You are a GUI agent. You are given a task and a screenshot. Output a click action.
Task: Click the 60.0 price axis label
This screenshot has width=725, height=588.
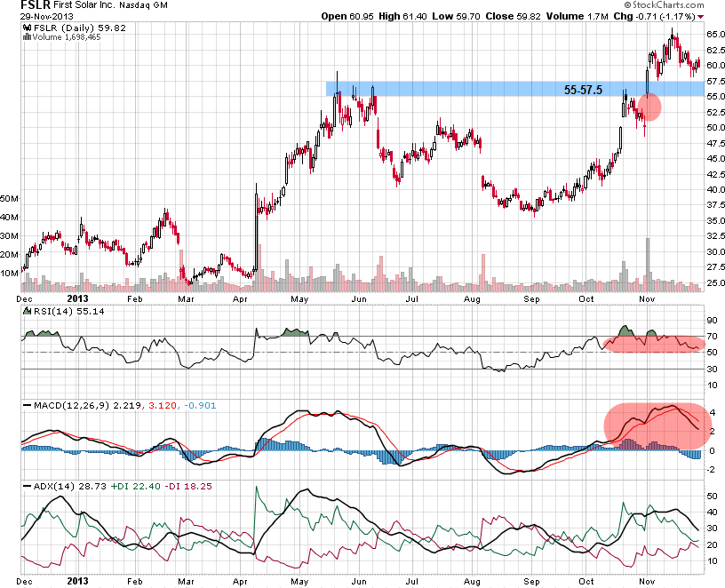pyautogui.click(x=715, y=65)
